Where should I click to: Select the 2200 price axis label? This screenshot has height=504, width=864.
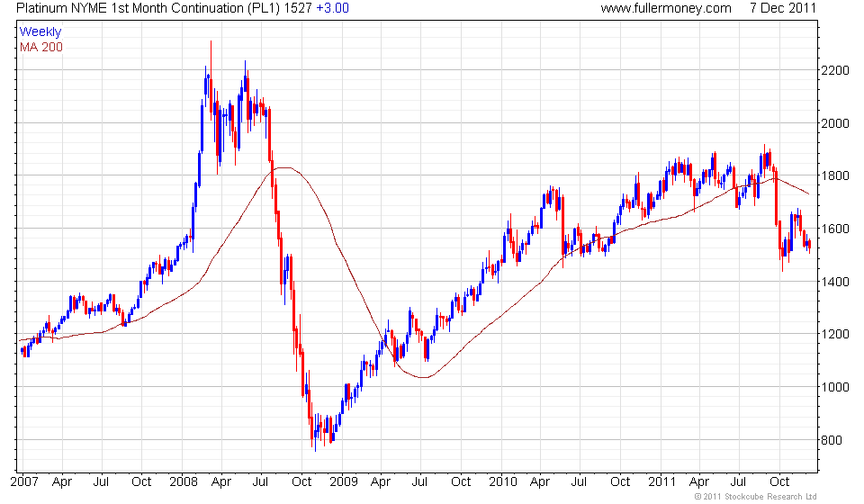coord(835,70)
